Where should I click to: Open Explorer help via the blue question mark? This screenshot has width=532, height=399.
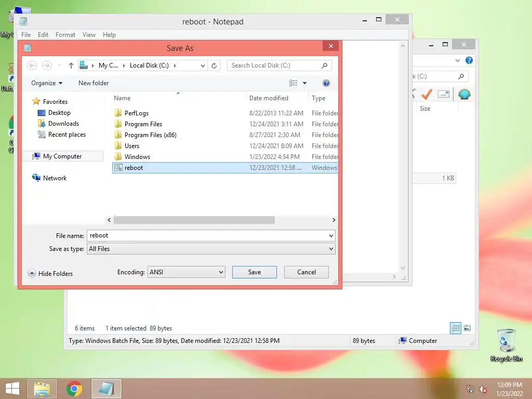pos(469,60)
